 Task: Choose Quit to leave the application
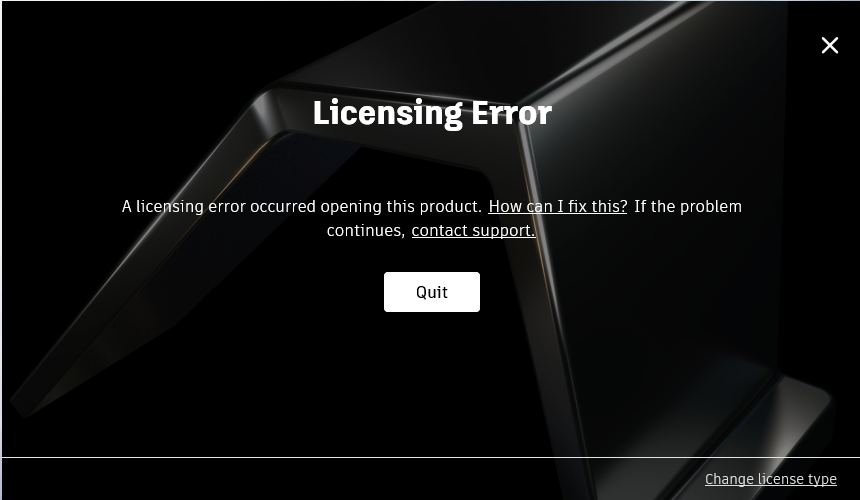coord(432,292)
